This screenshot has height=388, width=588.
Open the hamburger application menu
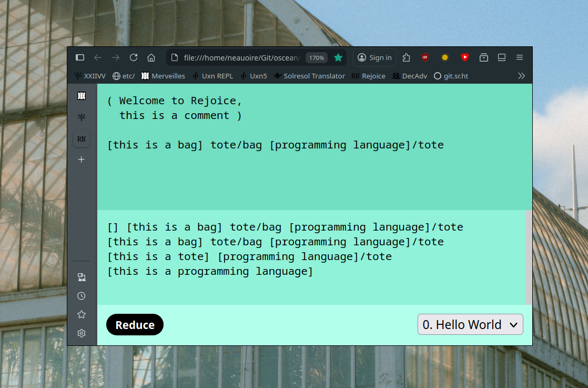[x=519, y=57]
